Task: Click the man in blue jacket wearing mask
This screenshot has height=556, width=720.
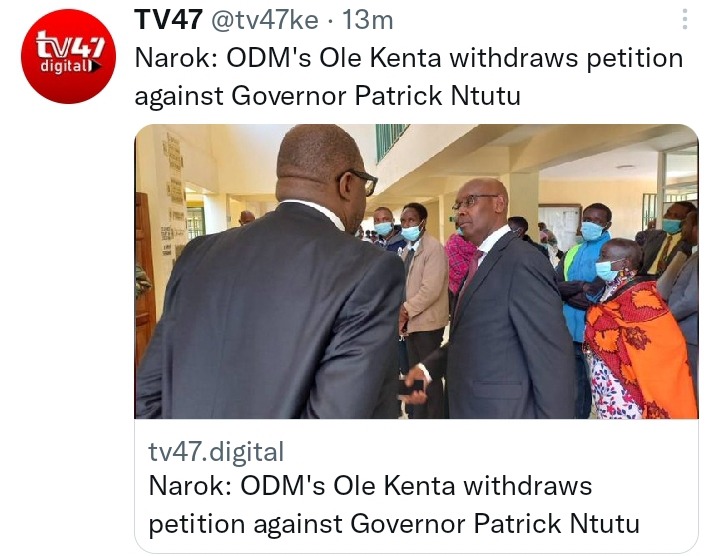Action: [x=583, y=275]
